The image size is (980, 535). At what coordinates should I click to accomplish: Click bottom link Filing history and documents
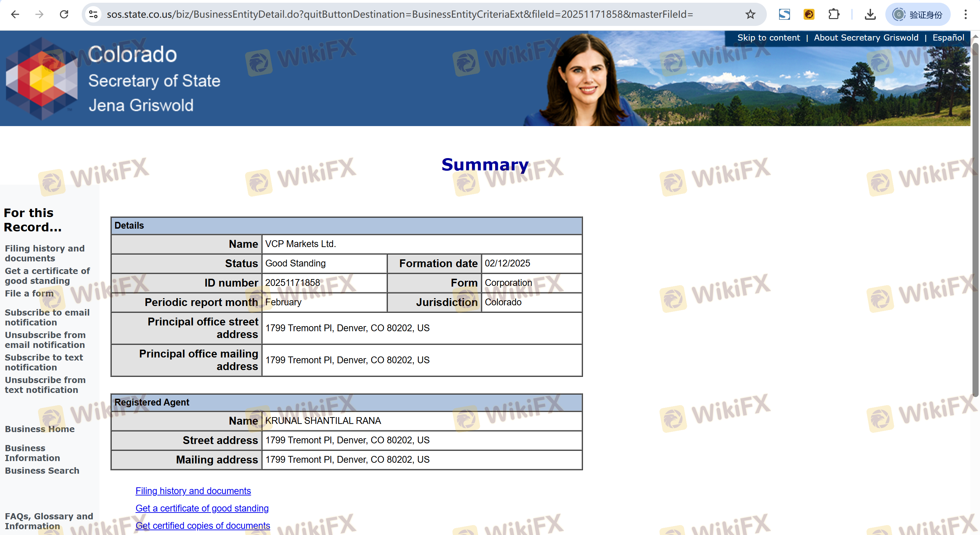(193, 491)
